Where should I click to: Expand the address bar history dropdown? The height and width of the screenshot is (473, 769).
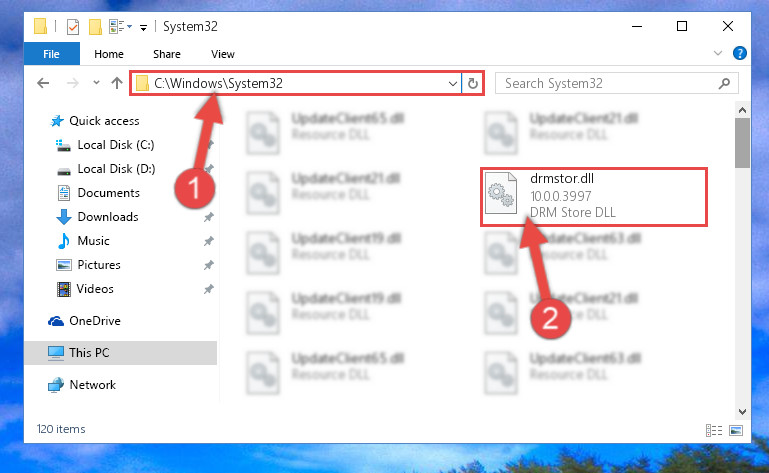[453, 83]
